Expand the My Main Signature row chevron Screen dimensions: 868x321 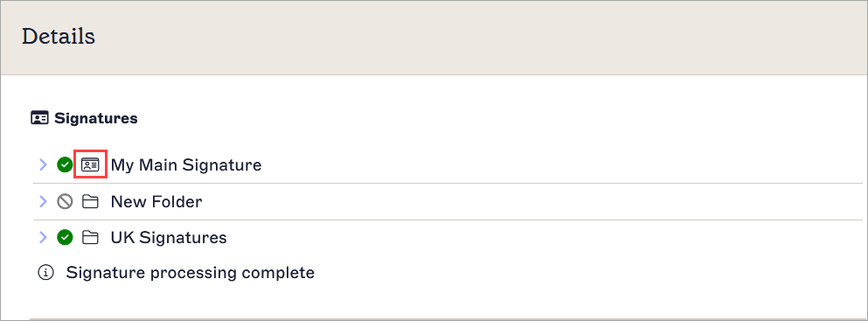(43, 165)
